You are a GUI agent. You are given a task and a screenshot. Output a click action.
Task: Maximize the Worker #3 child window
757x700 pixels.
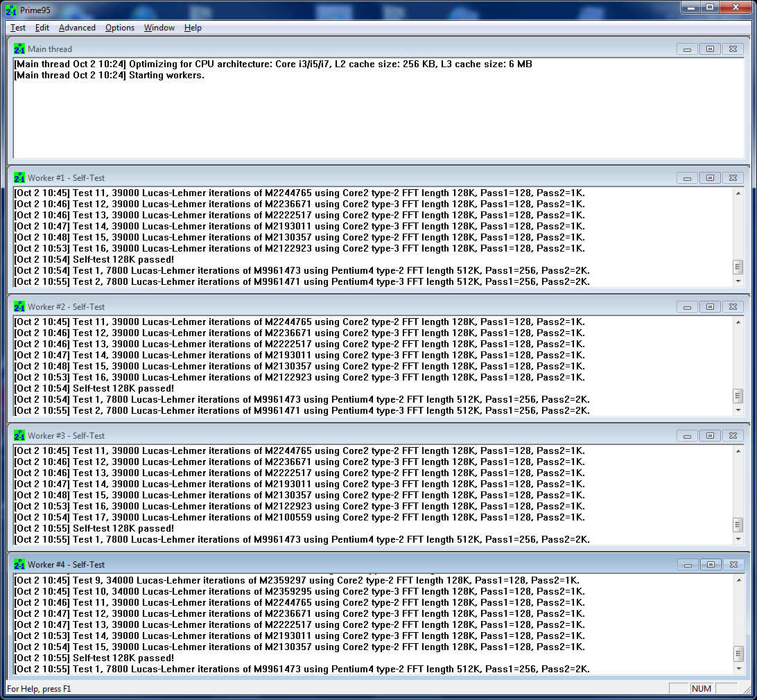tap(710, 436)
